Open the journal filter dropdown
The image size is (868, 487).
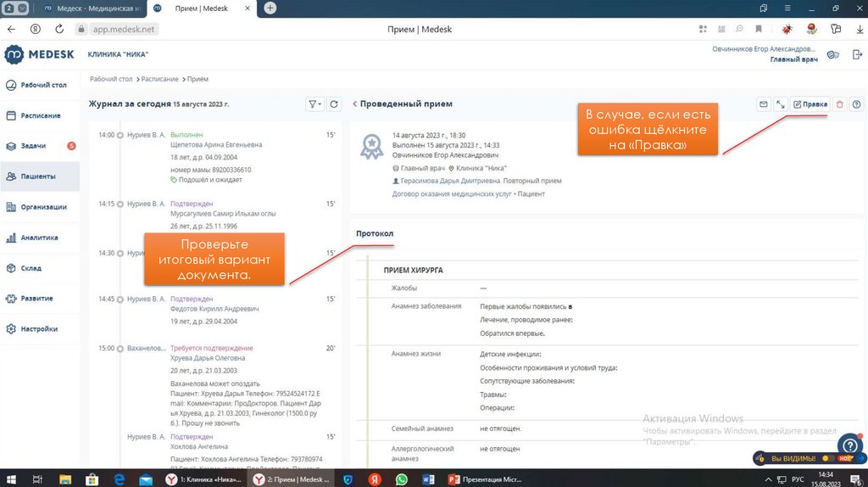pyautogui.click(x=314, y=104)
